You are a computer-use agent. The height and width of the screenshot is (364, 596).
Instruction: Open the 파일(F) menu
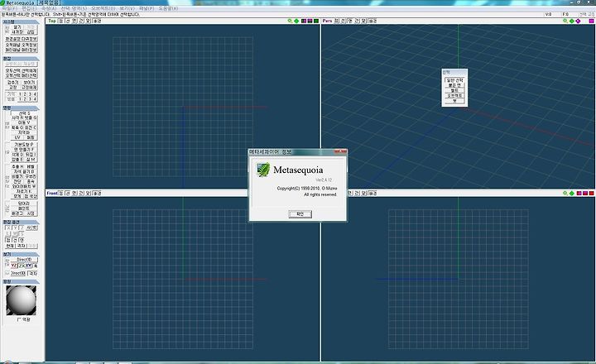click(x=9, y=8)
